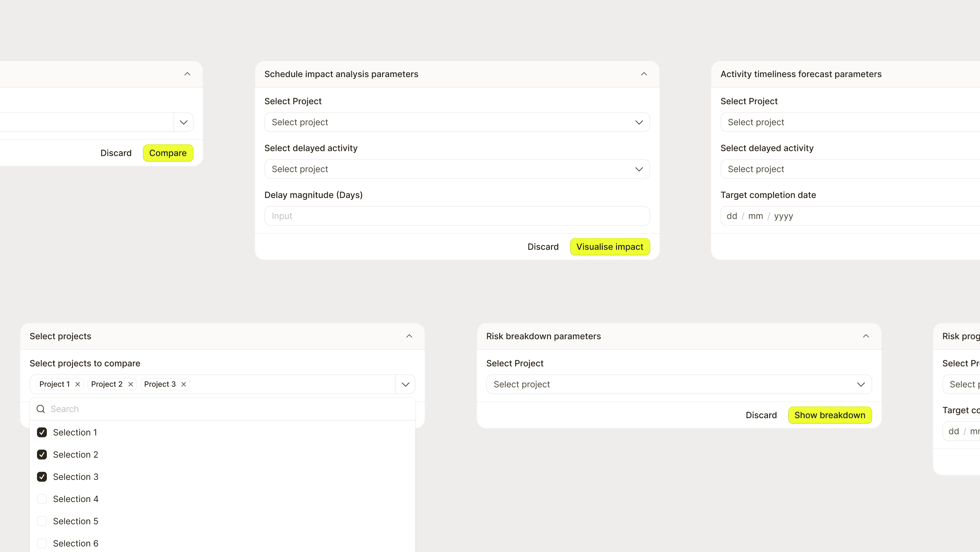Remove the Project 1 tag
Viewport: 980px width, 552px height.
(x=78, y=384)
